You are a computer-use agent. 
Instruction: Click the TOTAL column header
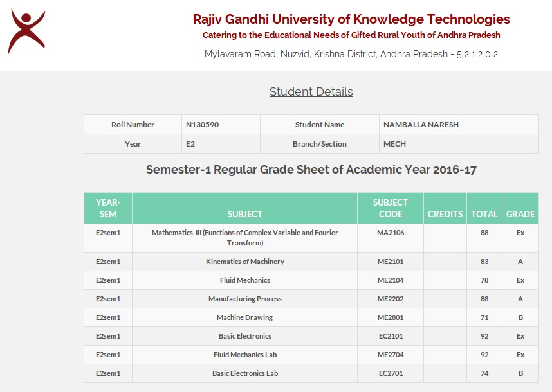coord(484,208)
